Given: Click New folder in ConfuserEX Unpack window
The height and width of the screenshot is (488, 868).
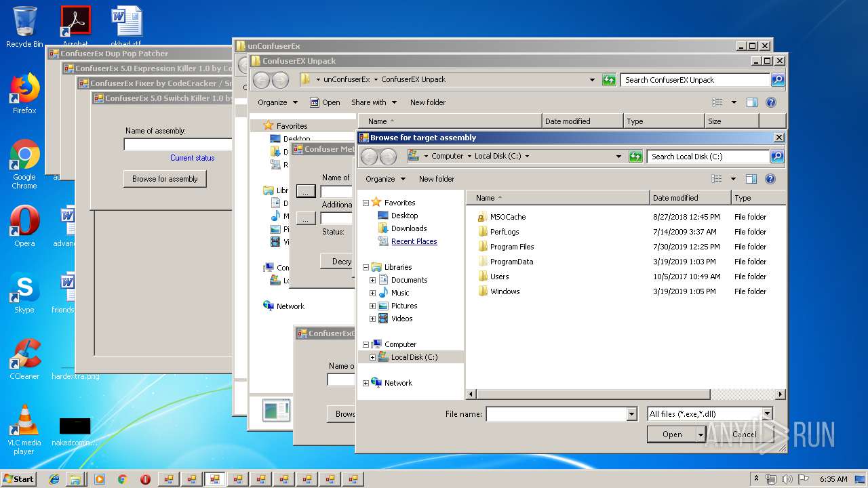Looking at the screenshot, I should click(x=428, y=102).
